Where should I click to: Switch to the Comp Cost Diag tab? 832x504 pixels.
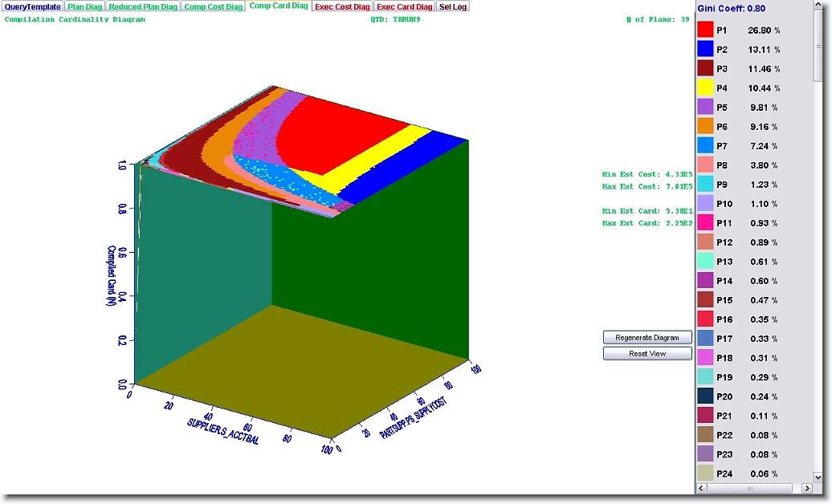(213, 6)
